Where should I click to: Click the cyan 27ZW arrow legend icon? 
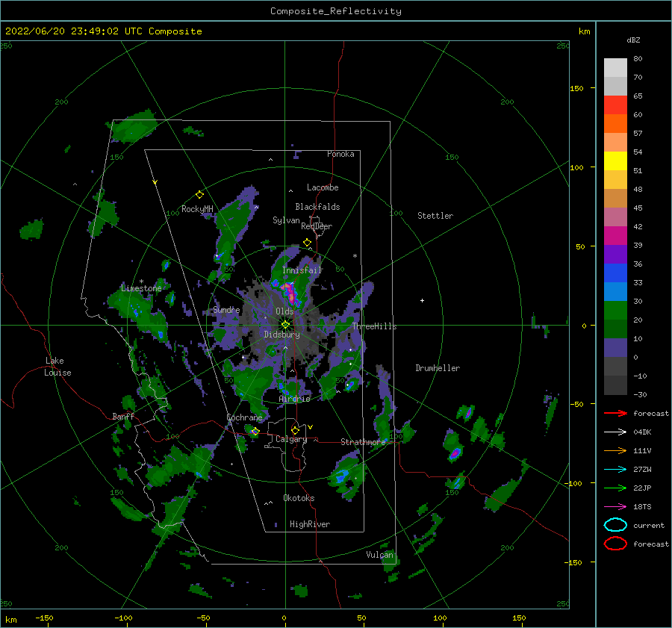[615, 469]
